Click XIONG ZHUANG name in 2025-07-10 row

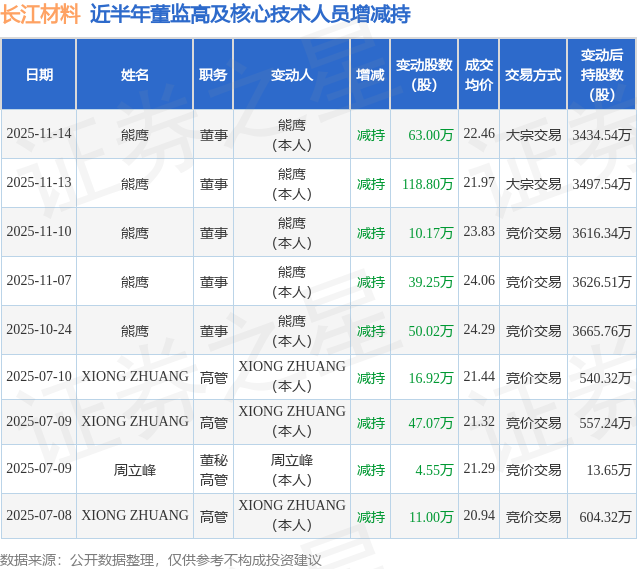coord(135,376)
